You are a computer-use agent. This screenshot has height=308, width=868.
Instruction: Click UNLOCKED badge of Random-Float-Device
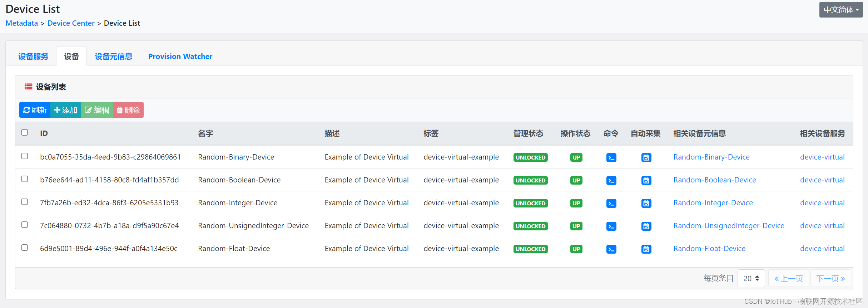530,249
